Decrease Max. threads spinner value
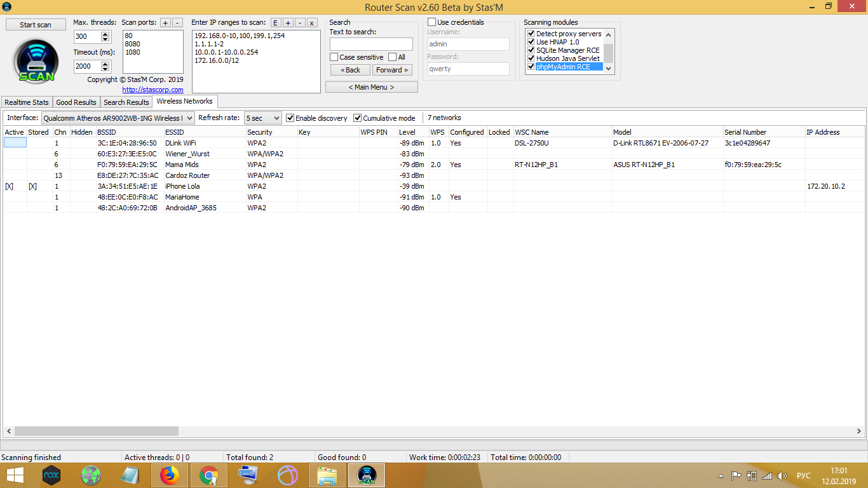The width and height of the screenshot is (868, 488). point(105,40)
